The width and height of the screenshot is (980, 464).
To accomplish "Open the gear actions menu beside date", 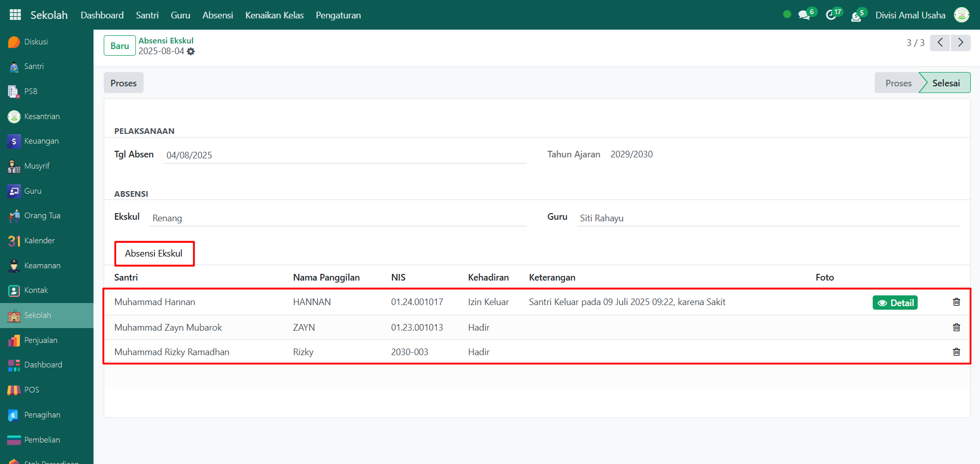I will pos(191,52).
